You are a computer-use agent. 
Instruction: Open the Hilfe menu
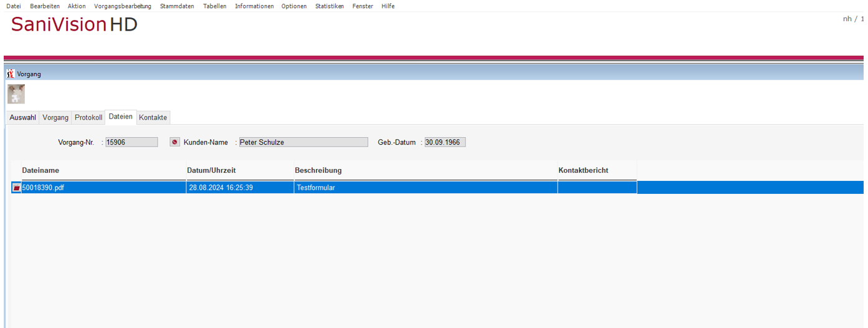coord(388,6)
